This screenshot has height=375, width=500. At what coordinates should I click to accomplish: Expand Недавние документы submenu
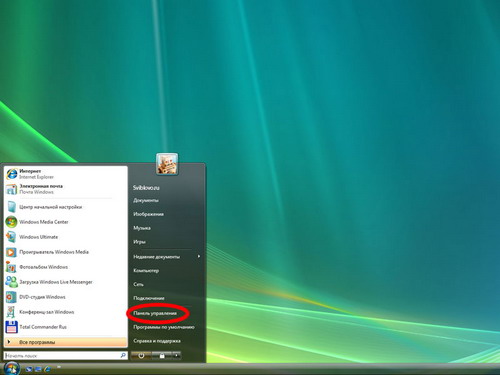pyautogui.click(x=167, y=257)
